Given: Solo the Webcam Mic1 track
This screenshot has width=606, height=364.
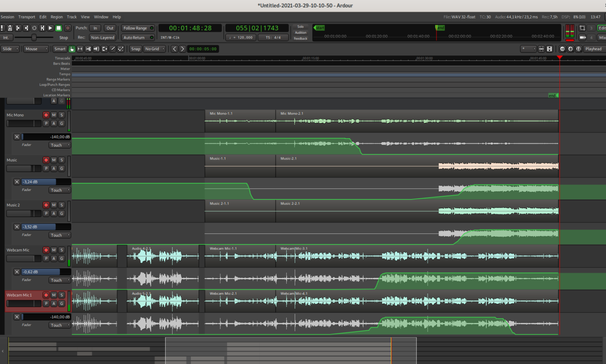Looking at the screenshot, I should pos(61,295).
